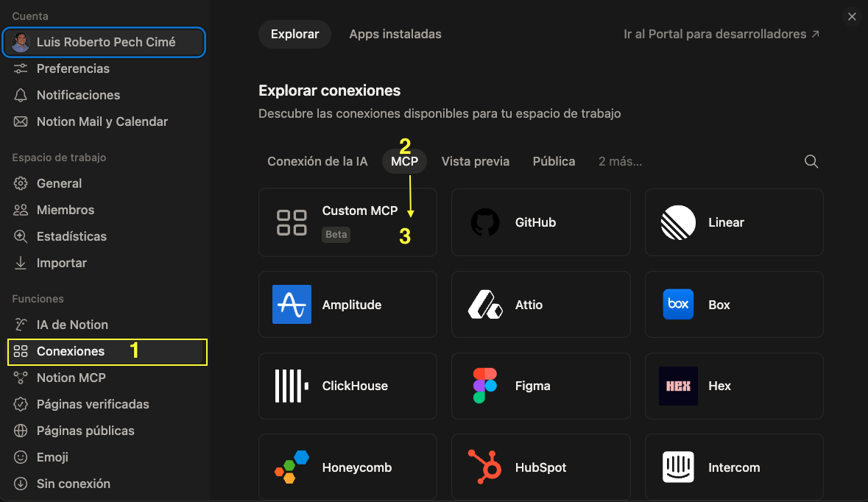Click the Importar download arrow icon

pos(21,263)
